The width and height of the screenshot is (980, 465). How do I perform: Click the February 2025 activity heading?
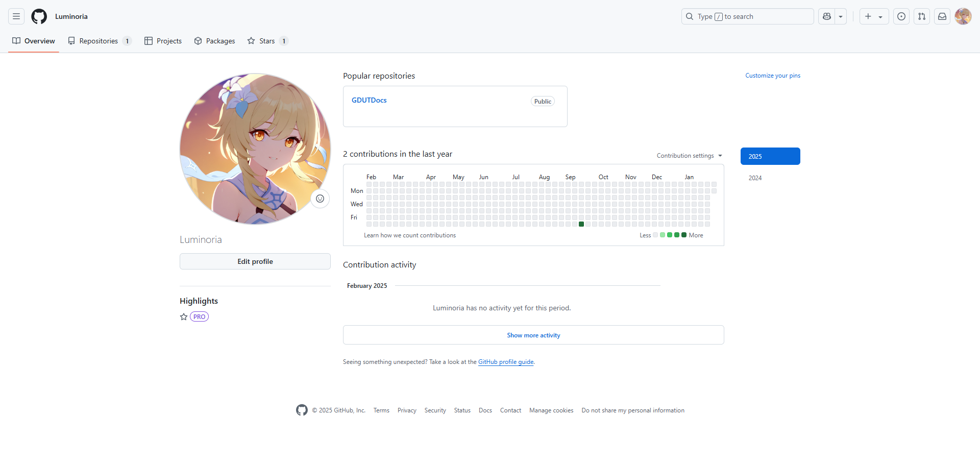coord(367,286)
